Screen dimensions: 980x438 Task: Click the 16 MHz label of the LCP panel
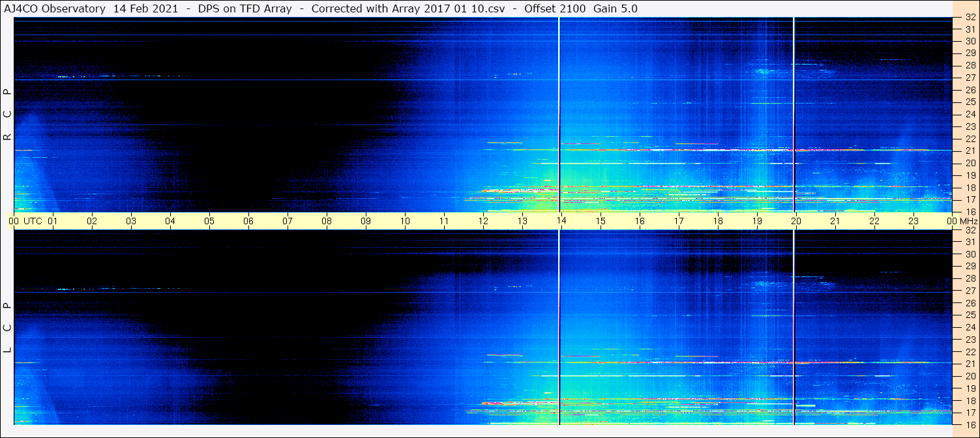point(970,424)
